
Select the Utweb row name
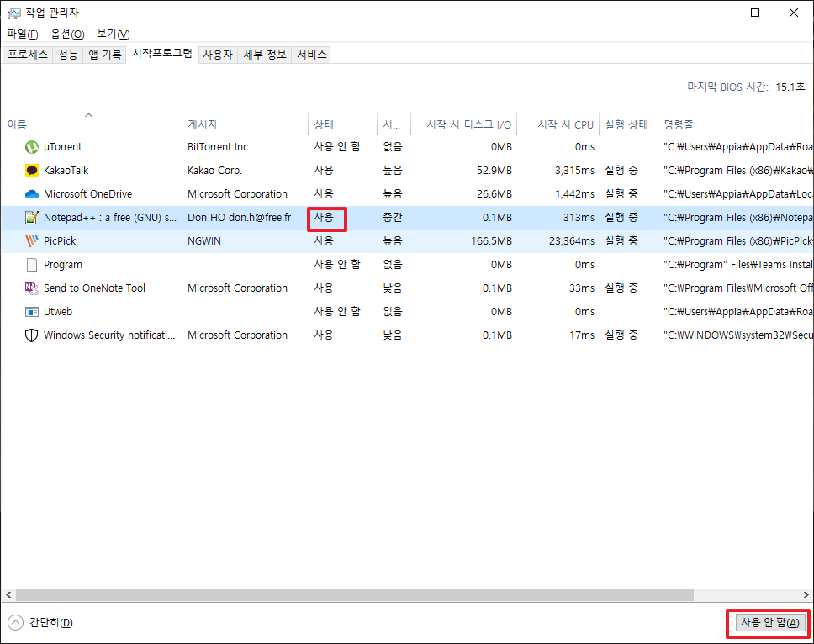(58, 312)
